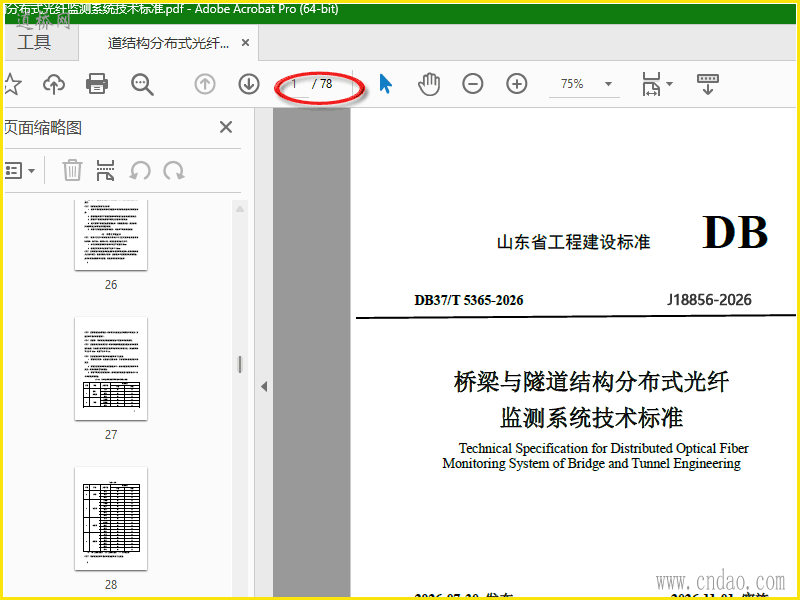Image resolution: width=800 pixels, height=600 pixels.
Task: Open the 75% zoom level dropdown
Action: [608, 84]
